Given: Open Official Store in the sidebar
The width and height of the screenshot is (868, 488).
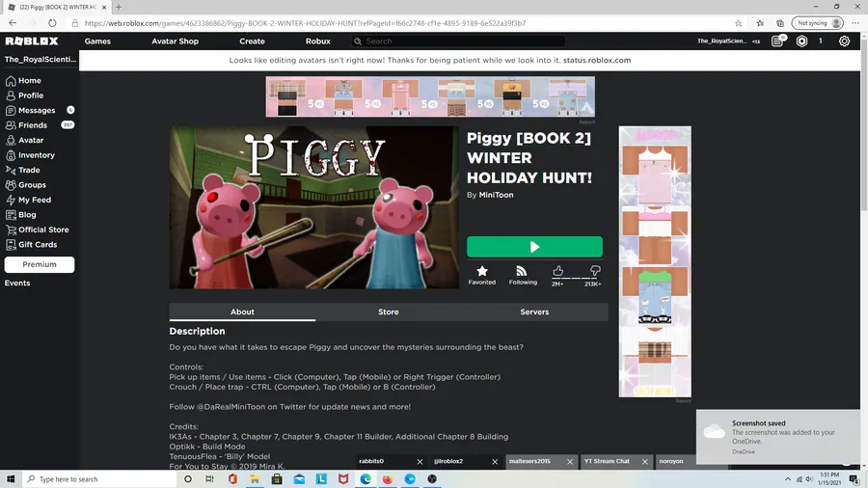Looking at the screenshot, I should 37,230.
